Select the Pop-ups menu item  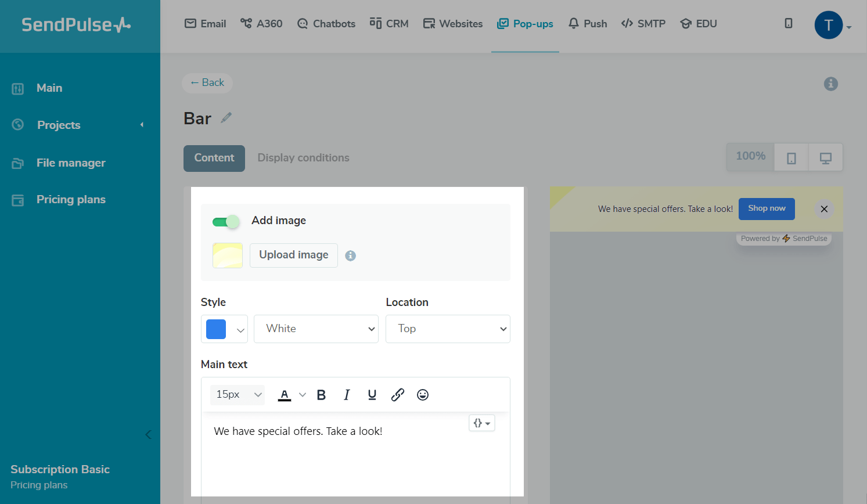(x=525, y=24)
